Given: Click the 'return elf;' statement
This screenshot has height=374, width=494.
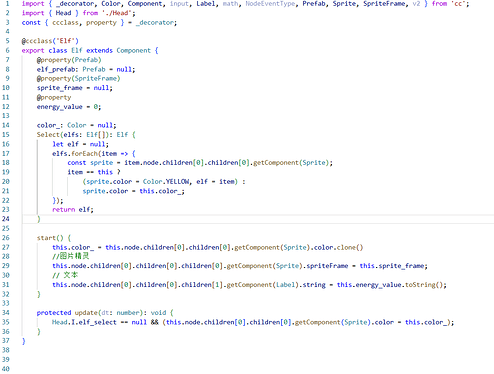Looking at the screenshot, I should [73, 209].
